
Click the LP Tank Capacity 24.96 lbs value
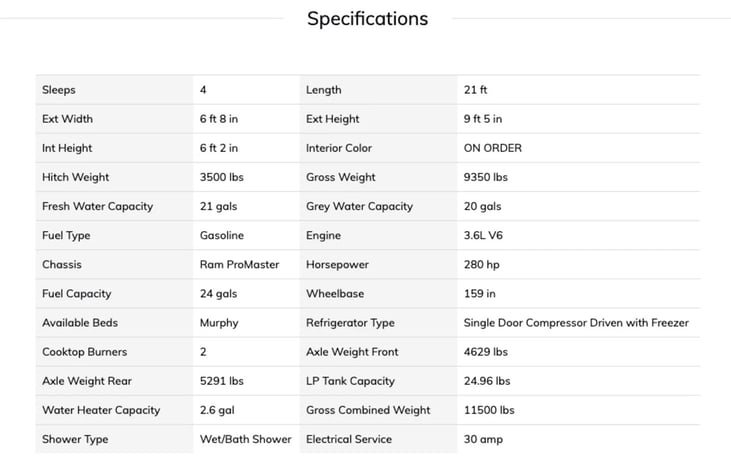487,381
